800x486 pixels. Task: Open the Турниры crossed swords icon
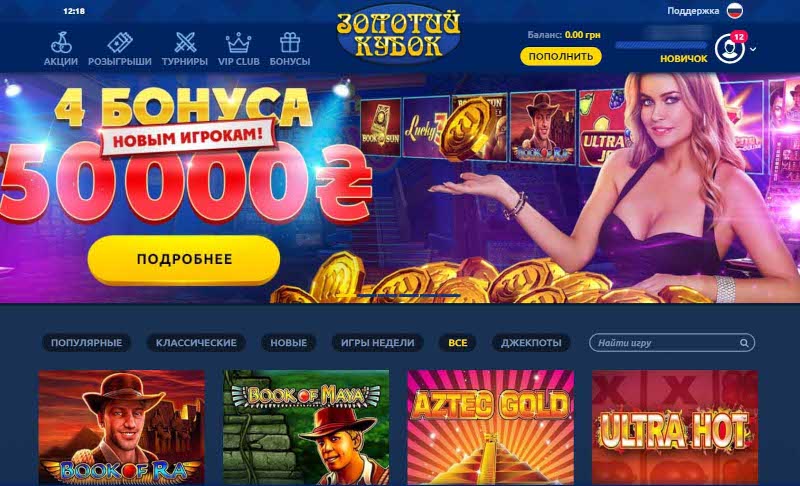(185, 42)
